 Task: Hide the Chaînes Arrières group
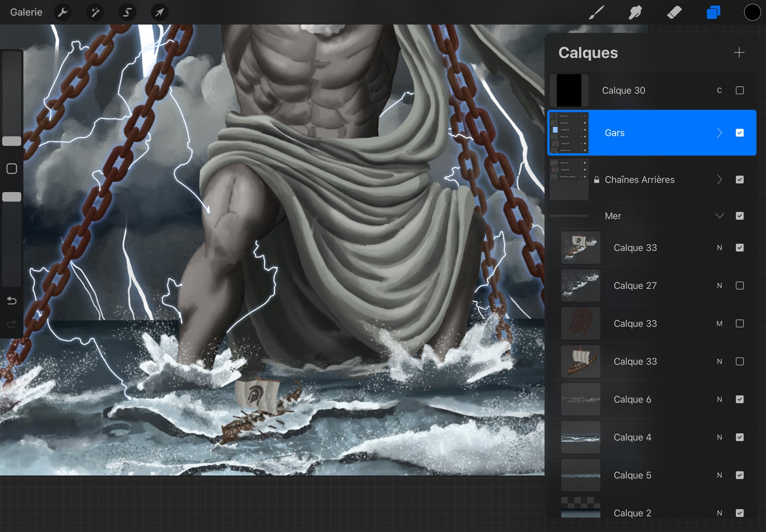740,179
